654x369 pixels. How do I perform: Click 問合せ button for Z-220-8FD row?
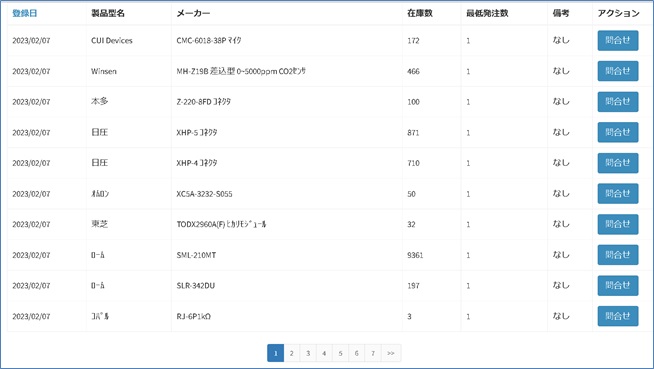pos(618,102)
